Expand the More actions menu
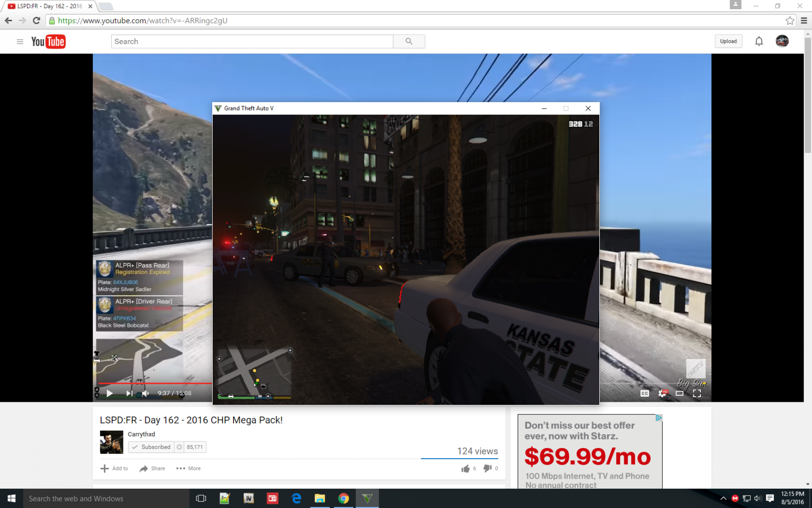The width and height of the screenshot is (812, 508). [188, 468]
